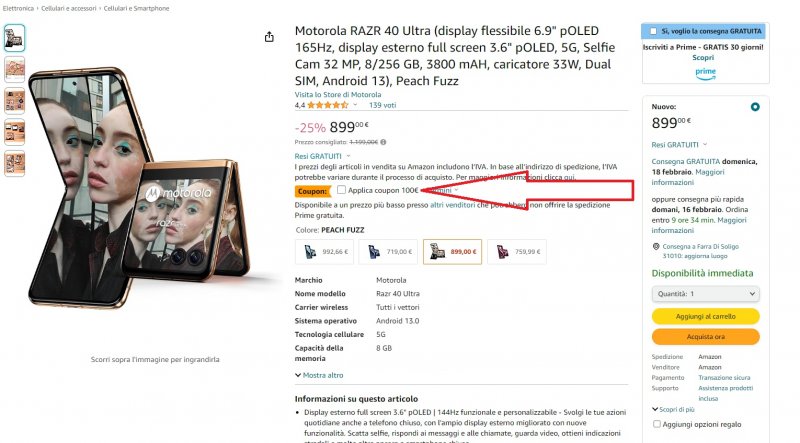800x443 pixels.
Task: Click the Aggiungi al carrello button
Action: coord(705,316)
